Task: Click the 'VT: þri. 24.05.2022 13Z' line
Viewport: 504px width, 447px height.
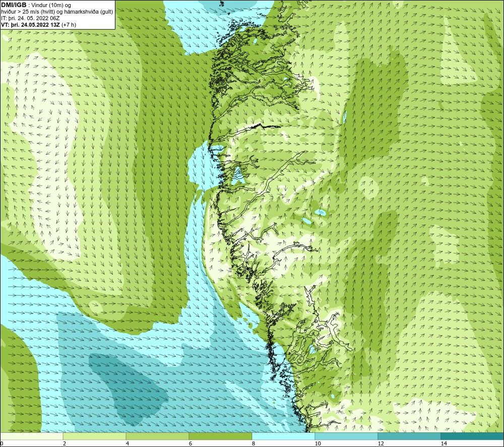Action: point(31,25)
